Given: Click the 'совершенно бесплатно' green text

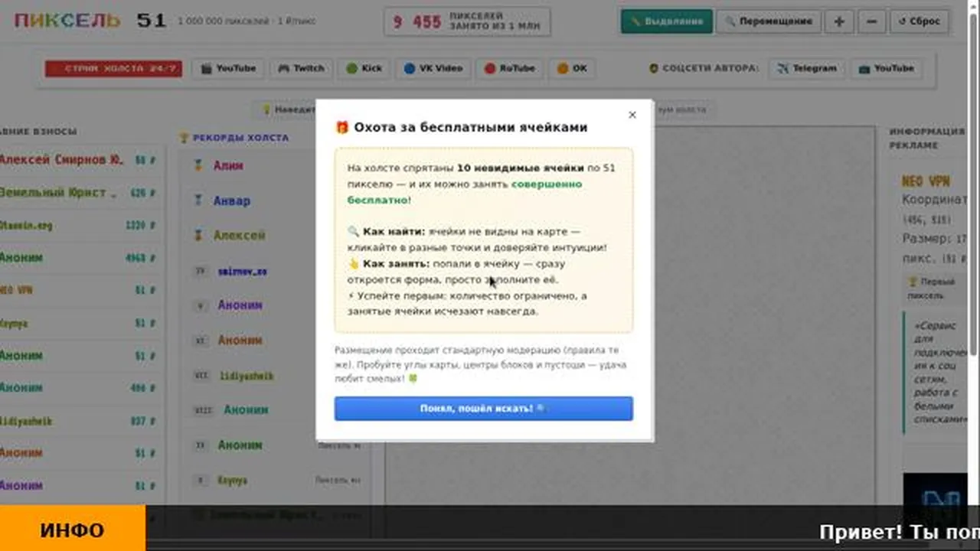Looking at the screenshot, I should [x=465, y=192].
